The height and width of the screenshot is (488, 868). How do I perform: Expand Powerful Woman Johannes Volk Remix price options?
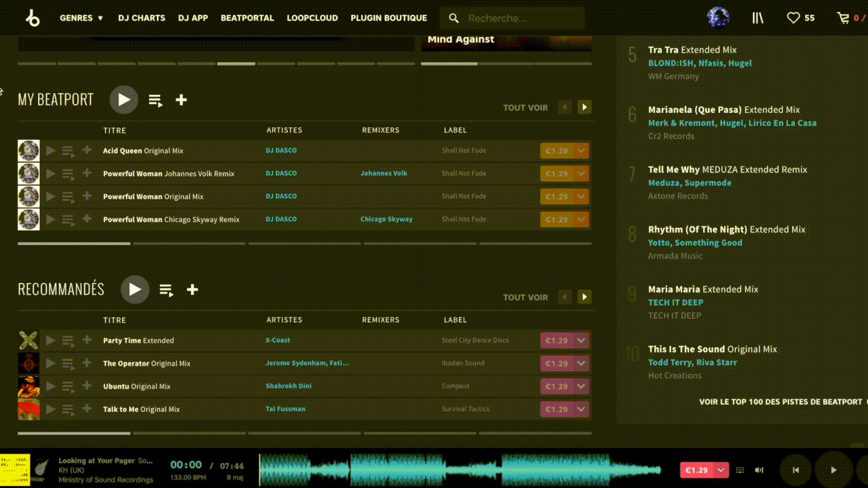[x=581, y=174]
